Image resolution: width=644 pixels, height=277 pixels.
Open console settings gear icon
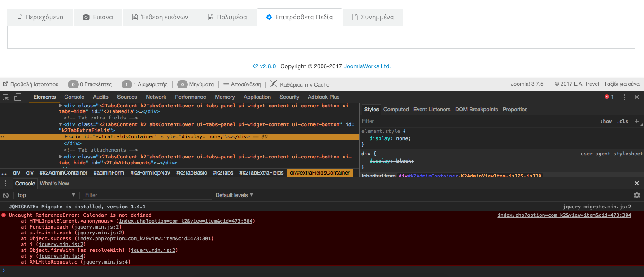636,195
